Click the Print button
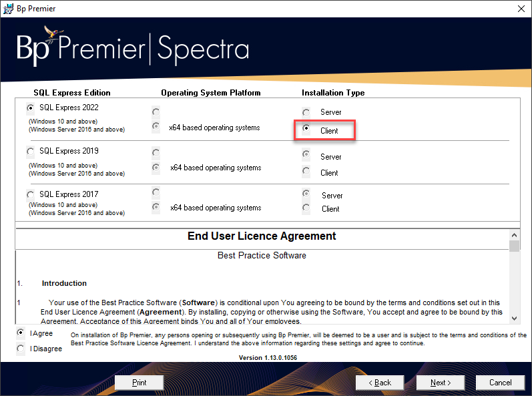Screen dimensions: 532x396 [139, 383]
